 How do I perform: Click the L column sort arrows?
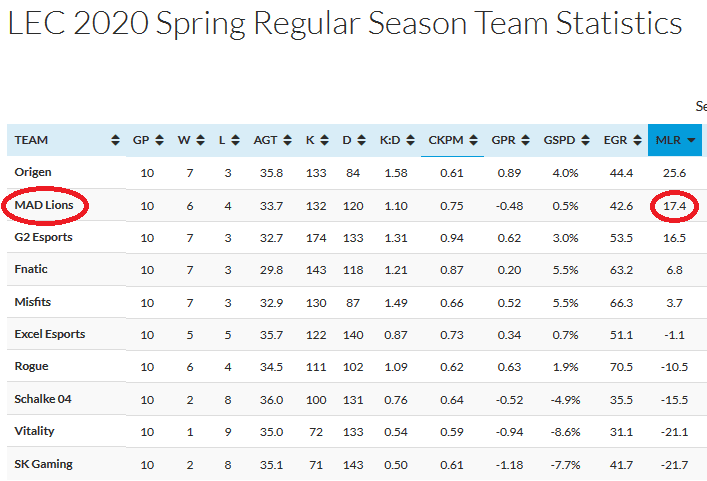coord(235,140)
